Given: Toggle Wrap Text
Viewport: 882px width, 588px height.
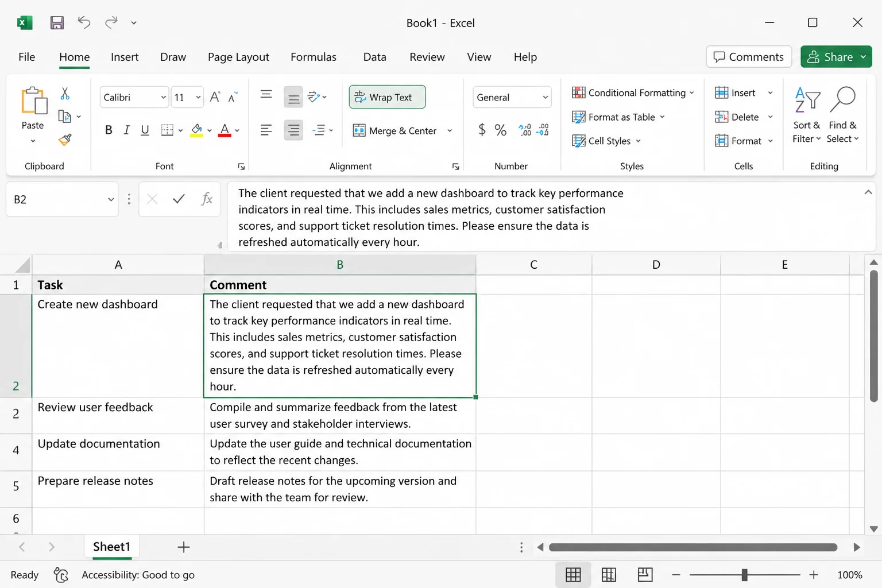Looking at the screenshot, I should 387,97.
